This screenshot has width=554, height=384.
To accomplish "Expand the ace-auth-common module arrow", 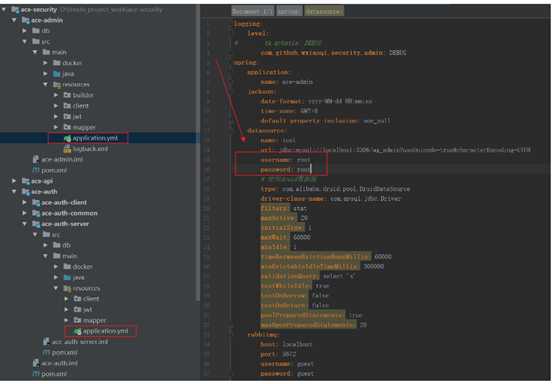I will click(x=24, y=213).
